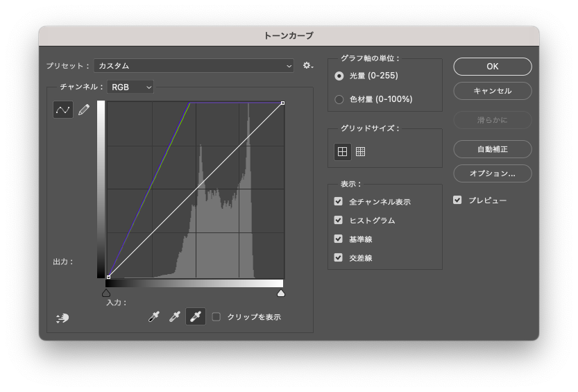Toggle ヒストグラム checkbox
The image size is (578, 392).
click(x=339, y=220)
